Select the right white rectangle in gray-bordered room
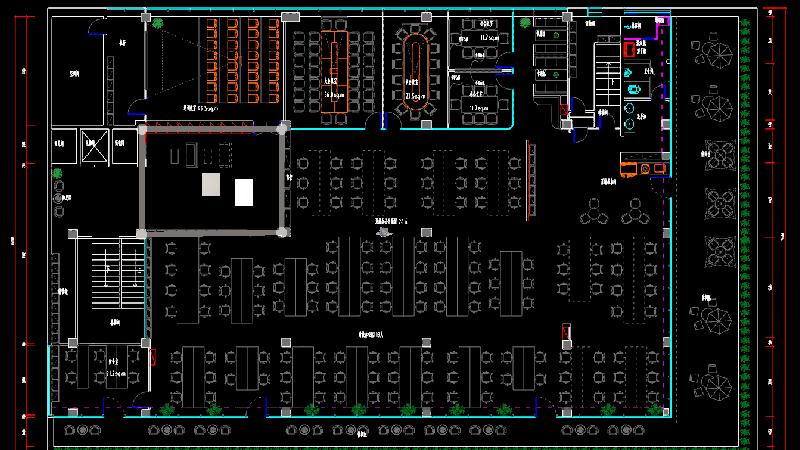800x450 pixels. 244,191
